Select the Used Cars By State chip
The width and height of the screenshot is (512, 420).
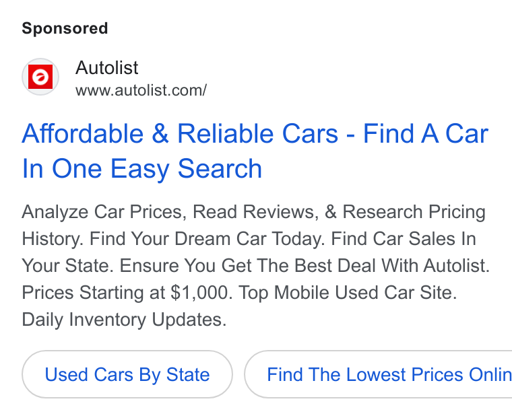[127, 374]
